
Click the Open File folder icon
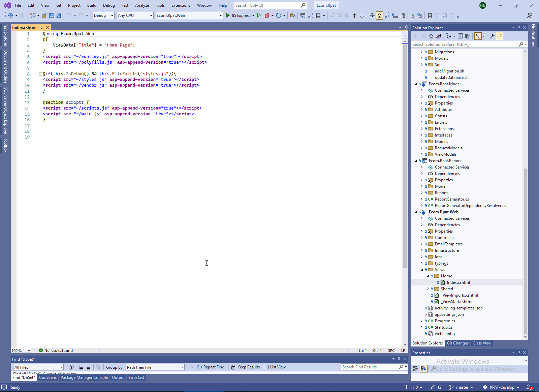tap(44, 16)
